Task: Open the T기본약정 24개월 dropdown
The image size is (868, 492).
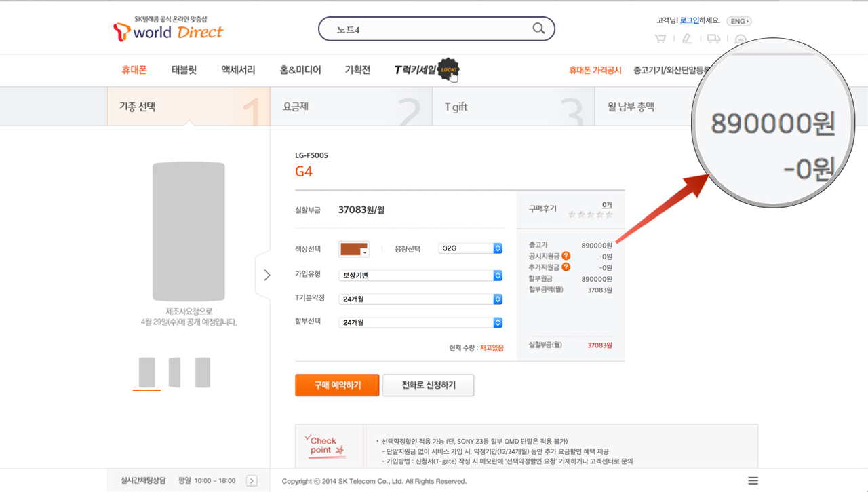Action: 420,299
